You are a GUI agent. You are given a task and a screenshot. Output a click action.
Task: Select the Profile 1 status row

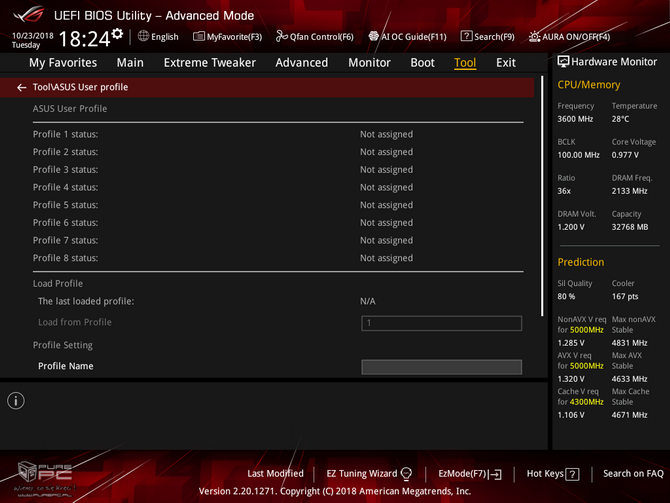point(278,134)
